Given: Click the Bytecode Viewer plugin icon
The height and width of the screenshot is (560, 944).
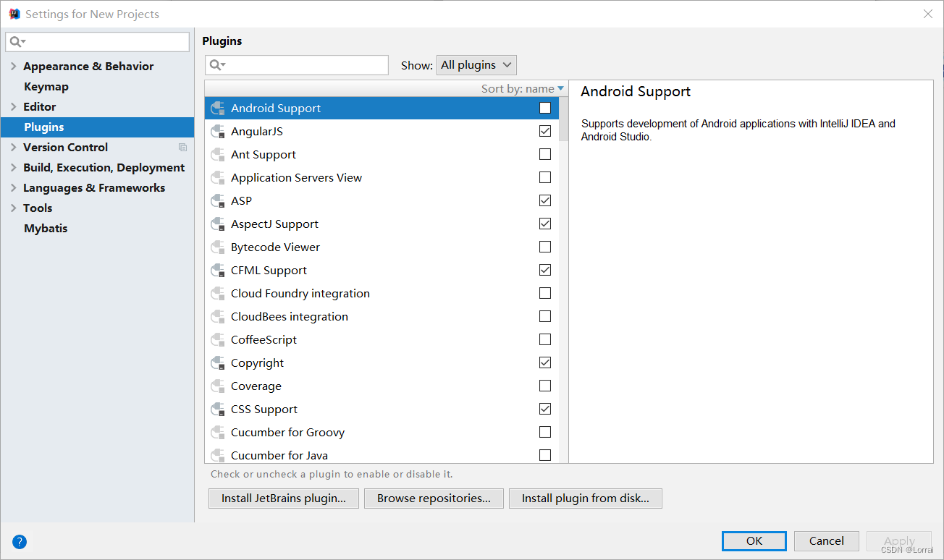Looking at the screenshot, I should (217, 247).
